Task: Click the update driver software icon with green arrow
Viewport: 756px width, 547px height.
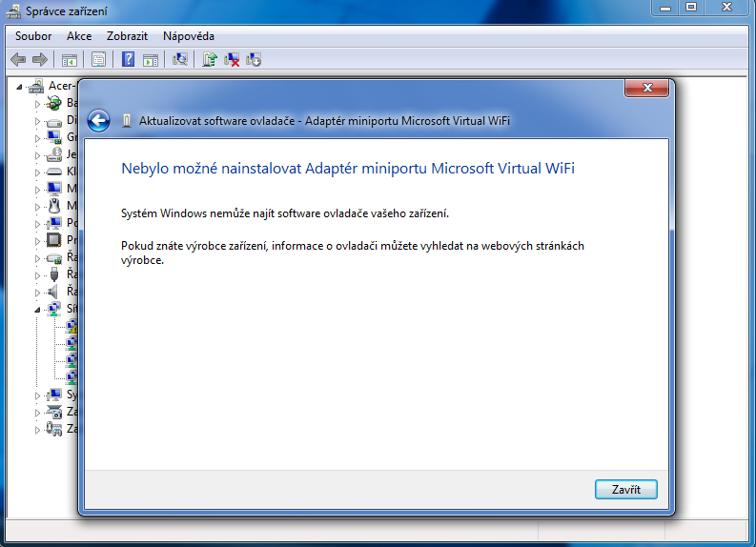Action: (x=210, y=60)
